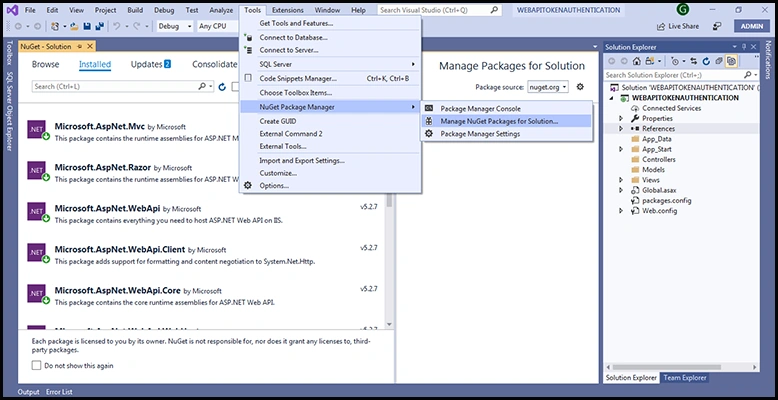
Task: Open Solution Explorer window options dropdown arrow
Action: (x=735, y=47)
